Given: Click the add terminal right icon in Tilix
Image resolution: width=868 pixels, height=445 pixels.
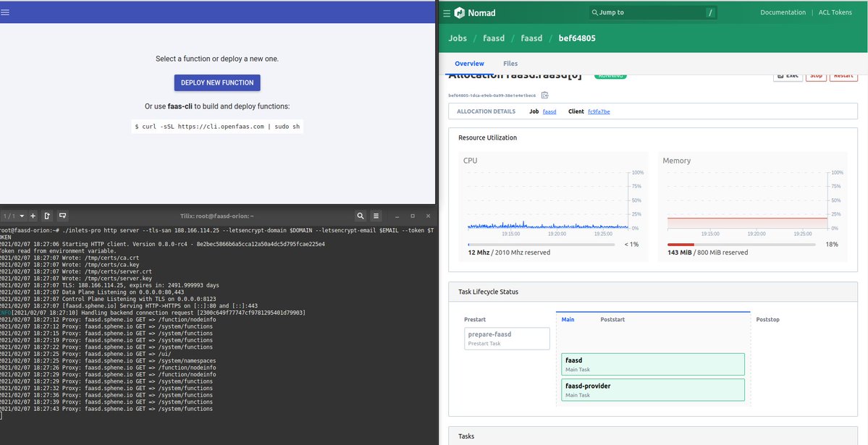Looking at the screenshot, I should 47,216.
